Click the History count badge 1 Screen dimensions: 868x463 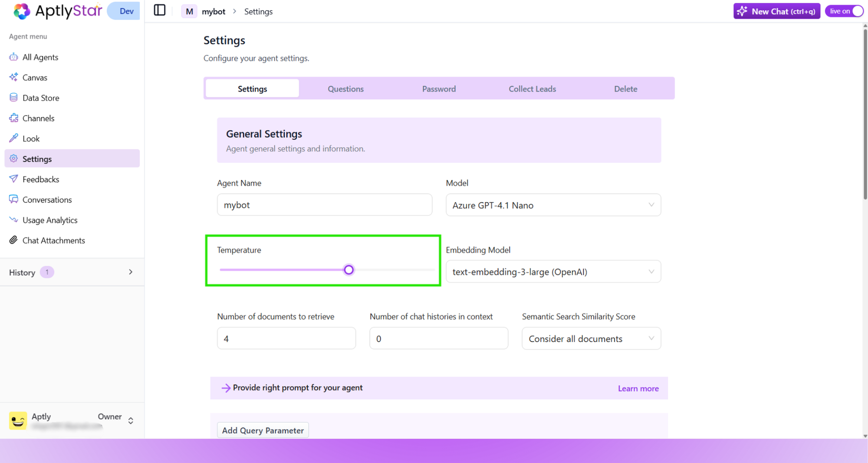click(x=47, y=272)
